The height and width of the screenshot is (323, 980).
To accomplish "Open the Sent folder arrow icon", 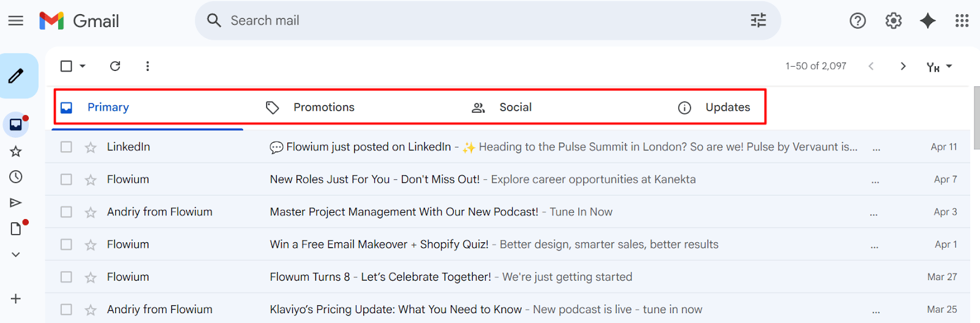I will coord(16,202).
